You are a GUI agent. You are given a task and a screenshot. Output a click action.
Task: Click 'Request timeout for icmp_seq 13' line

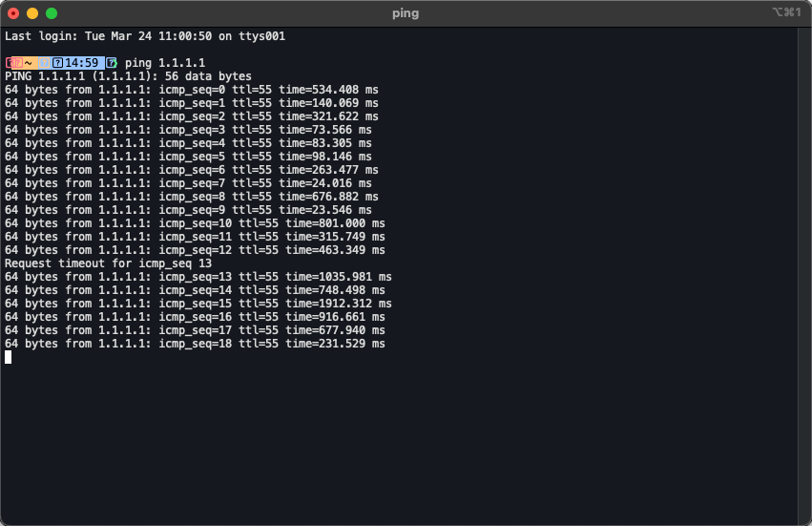[108, 263]
